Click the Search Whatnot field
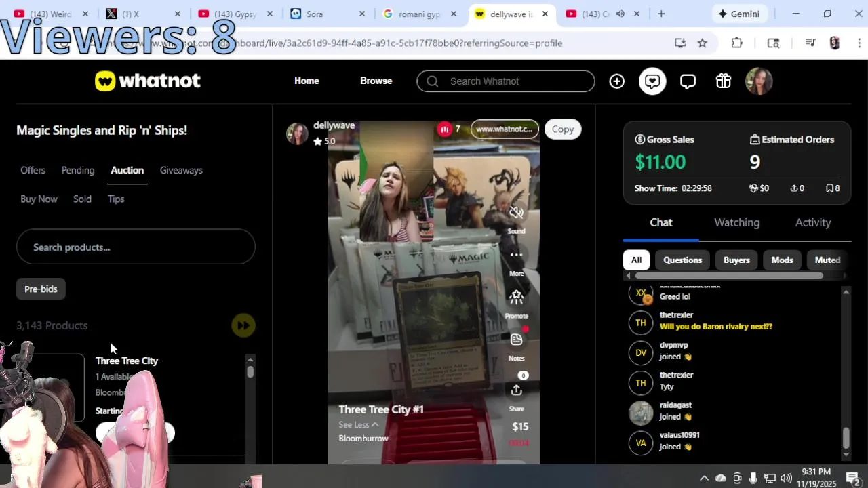This screenshot has height=488, width=868. 506,81
